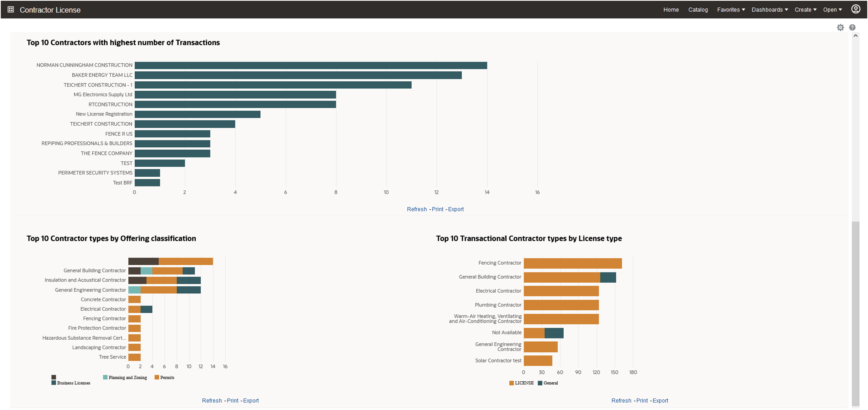Open the dashboard settings gear icon
This screenshot has width=868, height=410.
click(841, 27)
